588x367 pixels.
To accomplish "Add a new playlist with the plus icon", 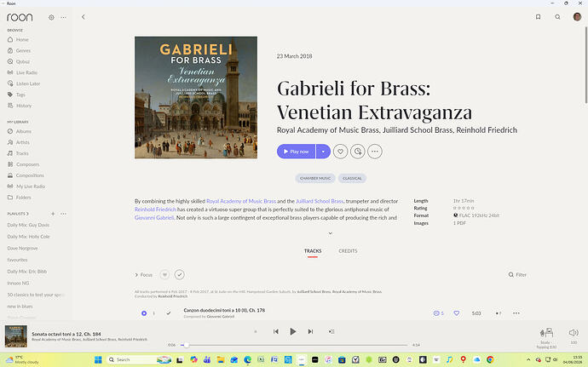I will click(x=53, y=214).
